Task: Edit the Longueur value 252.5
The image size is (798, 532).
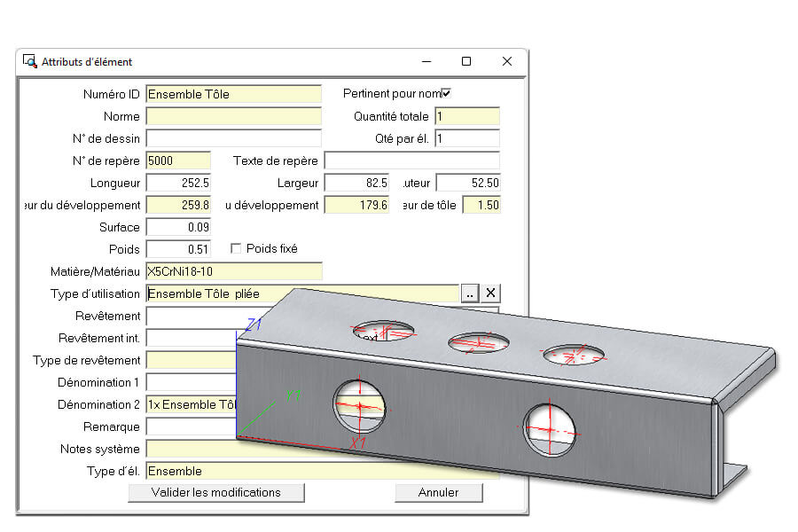Action: coord(178,183)
